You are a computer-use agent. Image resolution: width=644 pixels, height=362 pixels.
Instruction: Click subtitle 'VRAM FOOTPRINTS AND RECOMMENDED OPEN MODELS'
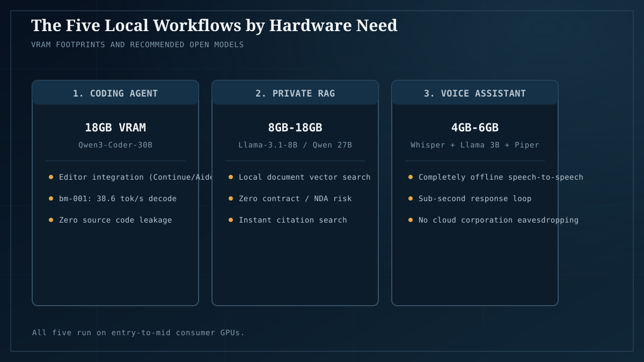(137, 45)
